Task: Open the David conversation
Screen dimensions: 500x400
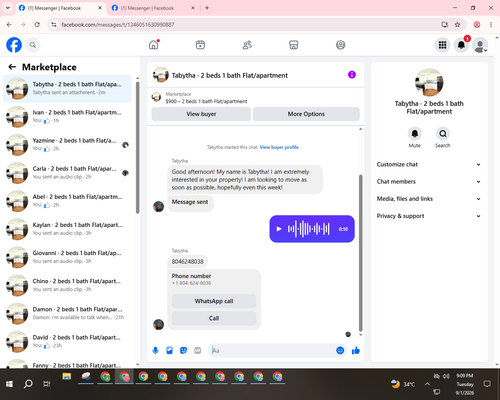Action: [x=67, y=342]
